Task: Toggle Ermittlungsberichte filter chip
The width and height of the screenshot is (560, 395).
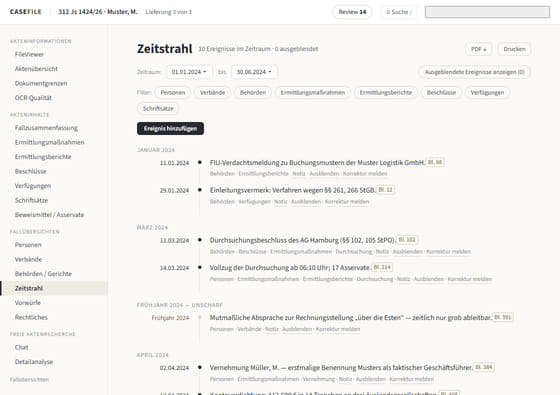Action: point(386,92)
